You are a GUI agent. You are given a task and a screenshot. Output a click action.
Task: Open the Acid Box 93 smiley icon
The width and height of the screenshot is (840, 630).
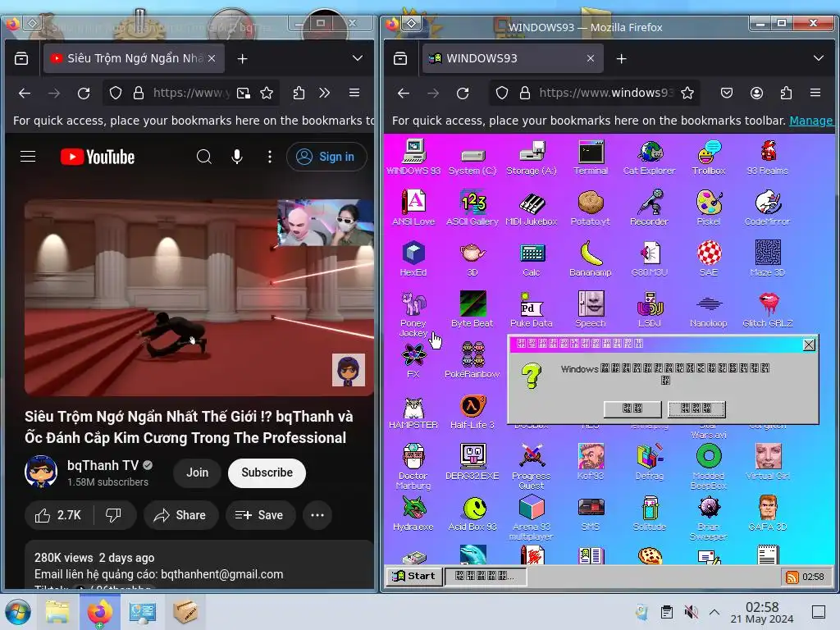472,514
